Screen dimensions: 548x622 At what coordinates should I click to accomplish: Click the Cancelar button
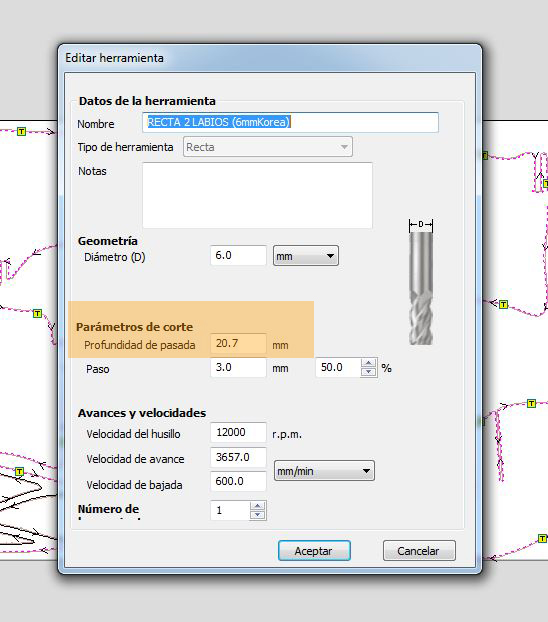419,551
